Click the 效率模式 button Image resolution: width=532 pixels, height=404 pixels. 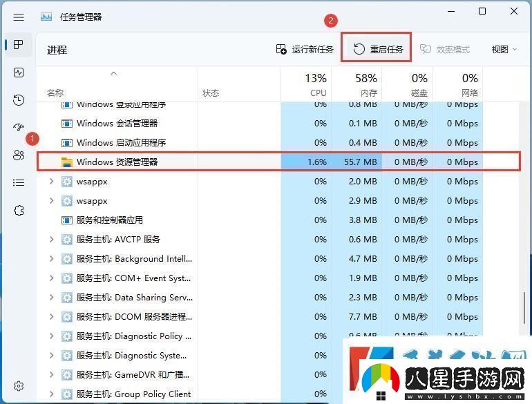(444, 49)
